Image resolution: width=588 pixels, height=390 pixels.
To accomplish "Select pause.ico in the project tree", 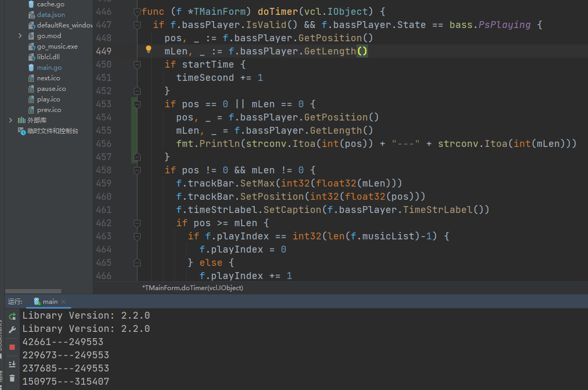I will tap(51, 89).
